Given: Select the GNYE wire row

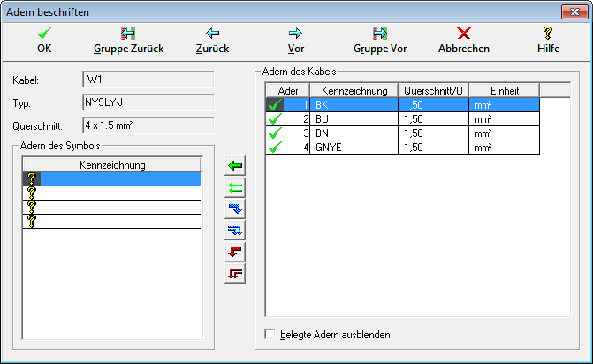Looking at the screenshot, I should pos(354,147).
